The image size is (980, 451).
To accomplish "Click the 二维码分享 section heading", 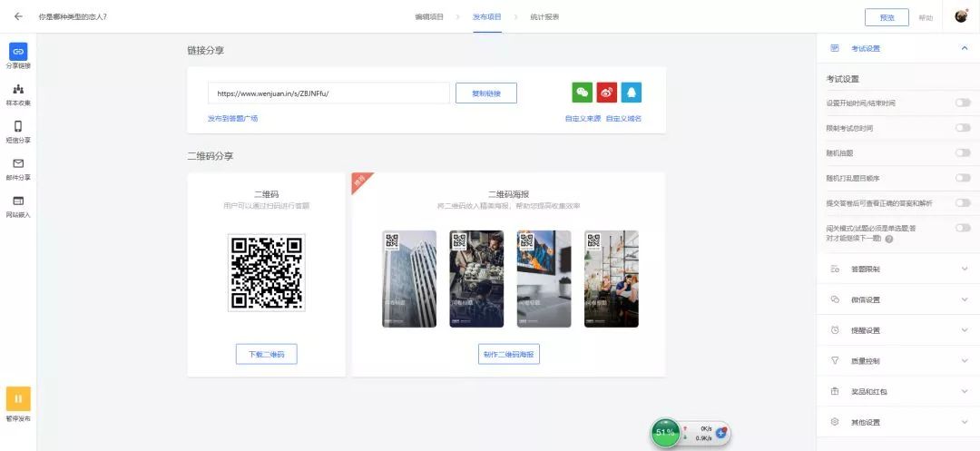I will pos(210,156).
